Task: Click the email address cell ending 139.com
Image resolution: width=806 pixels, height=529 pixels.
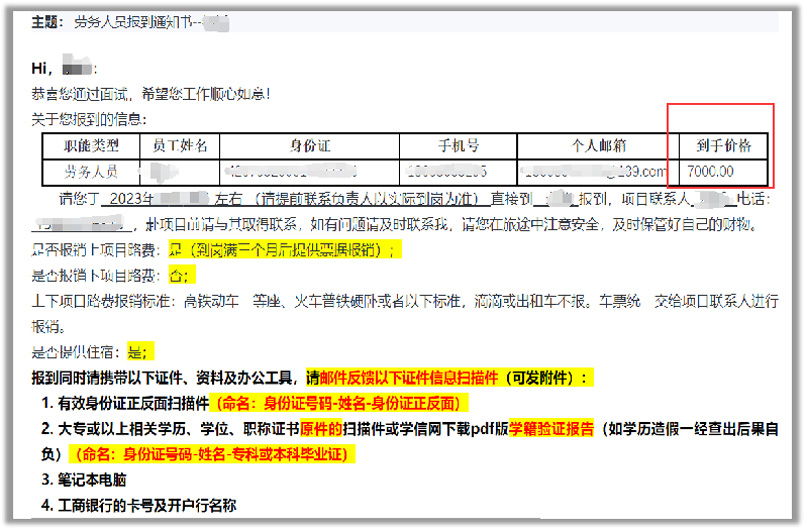Action: tap(599, 172)
